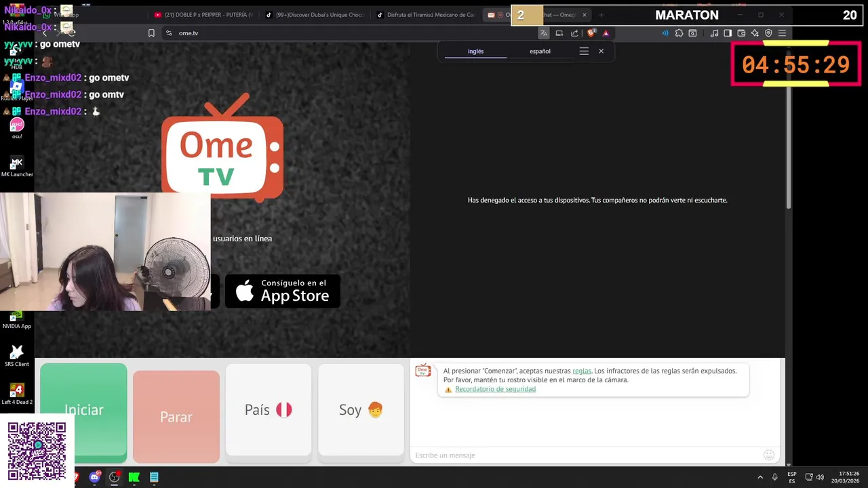Open Discord from the taskbar

click(95, 477)
